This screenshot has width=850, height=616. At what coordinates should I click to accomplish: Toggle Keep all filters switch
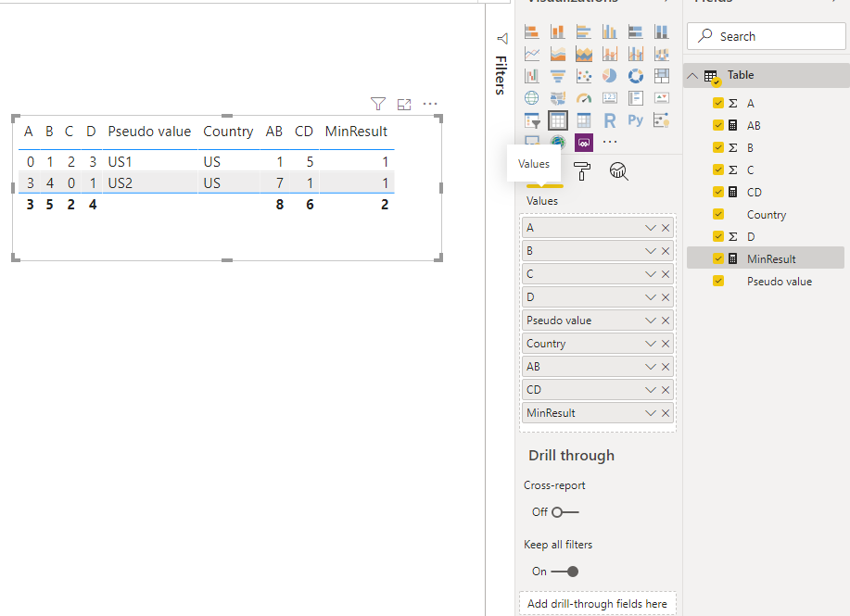565,571
